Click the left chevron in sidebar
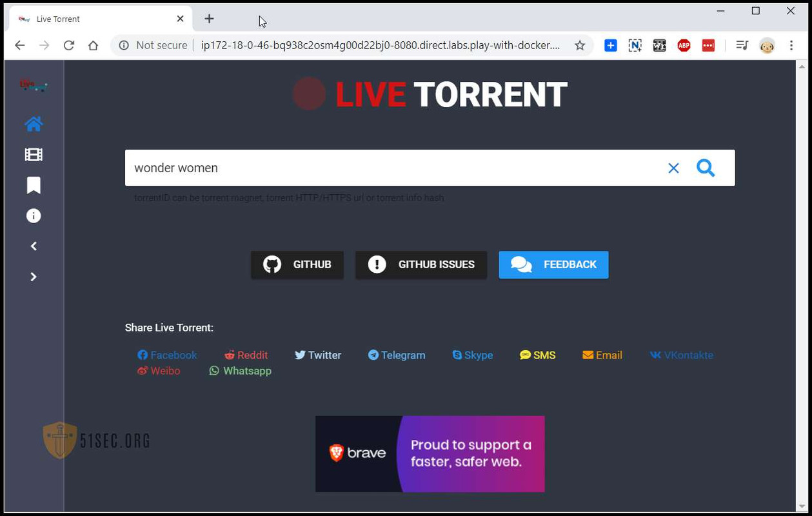 pos(34,246)
